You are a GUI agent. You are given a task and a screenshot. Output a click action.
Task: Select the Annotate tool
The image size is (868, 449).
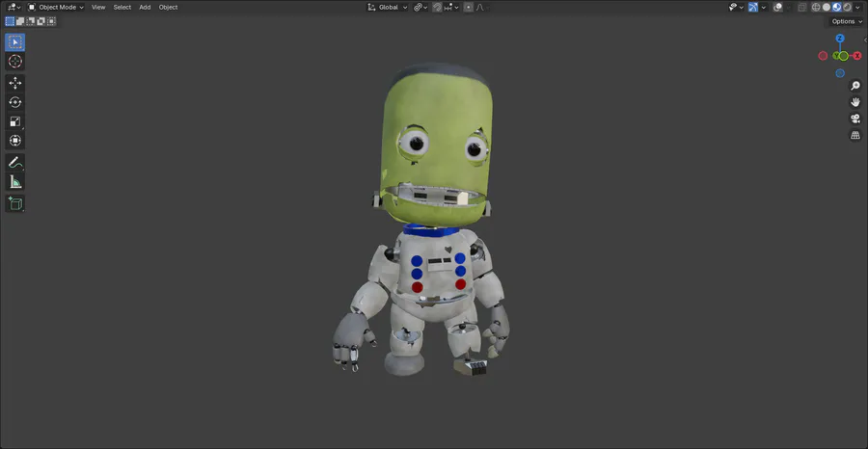[14, 163]
